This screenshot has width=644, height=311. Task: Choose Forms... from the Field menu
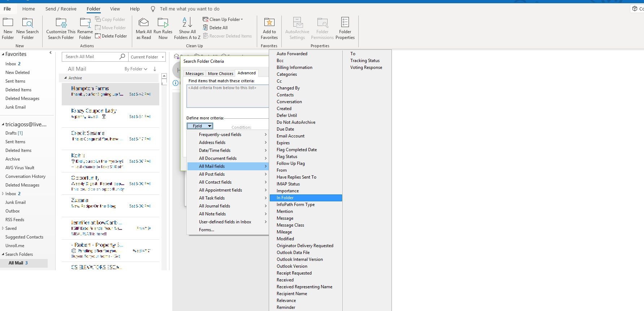[228, 230]
